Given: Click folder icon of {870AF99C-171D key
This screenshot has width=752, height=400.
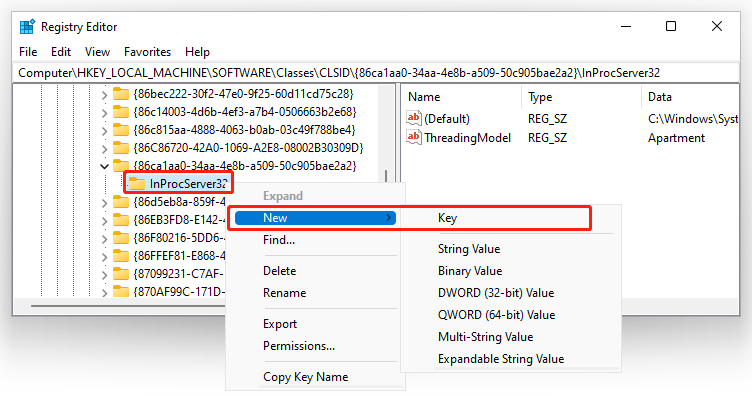Looking at the screenshot, I should (121, 291).
